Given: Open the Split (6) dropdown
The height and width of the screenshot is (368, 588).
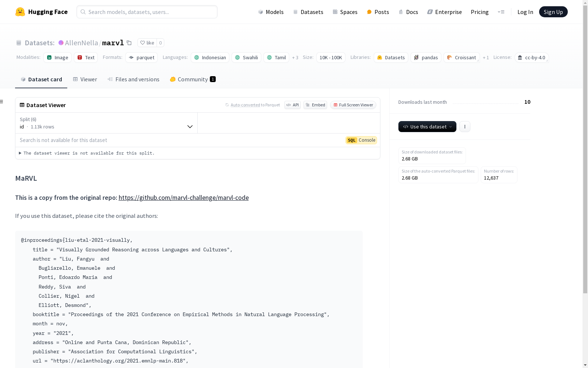Looking at the screenshot, I should (x=106, y=123).
